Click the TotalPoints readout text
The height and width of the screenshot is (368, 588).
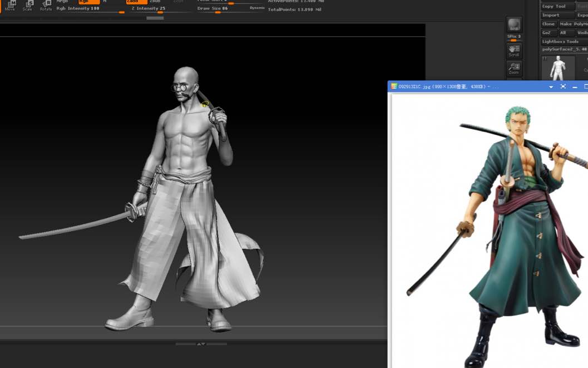click(x=295, y=9)
